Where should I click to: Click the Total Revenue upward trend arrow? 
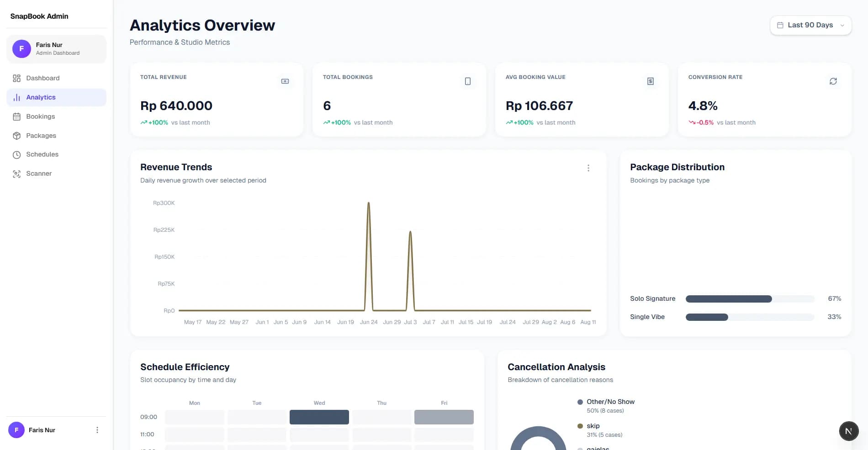pos(144,122)
